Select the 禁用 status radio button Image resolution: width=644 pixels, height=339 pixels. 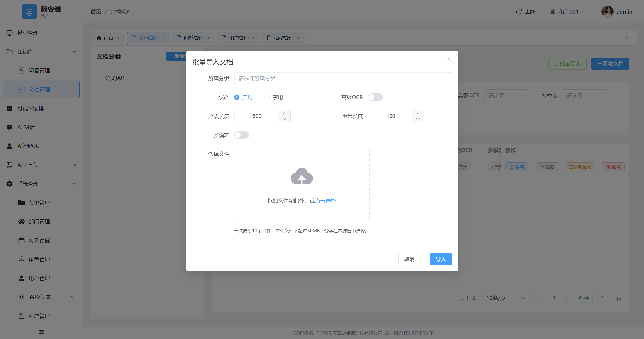pyautogui.click(x=267, y=97)
